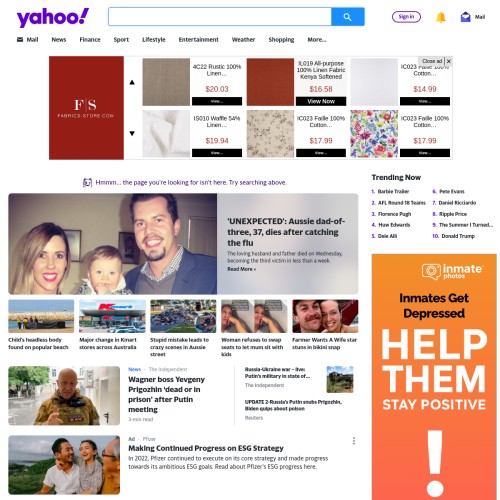Expand the More... navigation menu
The image size is (500, 500).
tap(317, 39)
